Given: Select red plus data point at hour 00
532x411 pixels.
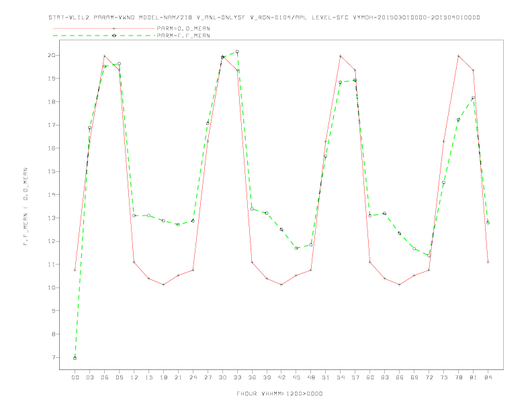Looking at the screenshot, I should (75, 270).
